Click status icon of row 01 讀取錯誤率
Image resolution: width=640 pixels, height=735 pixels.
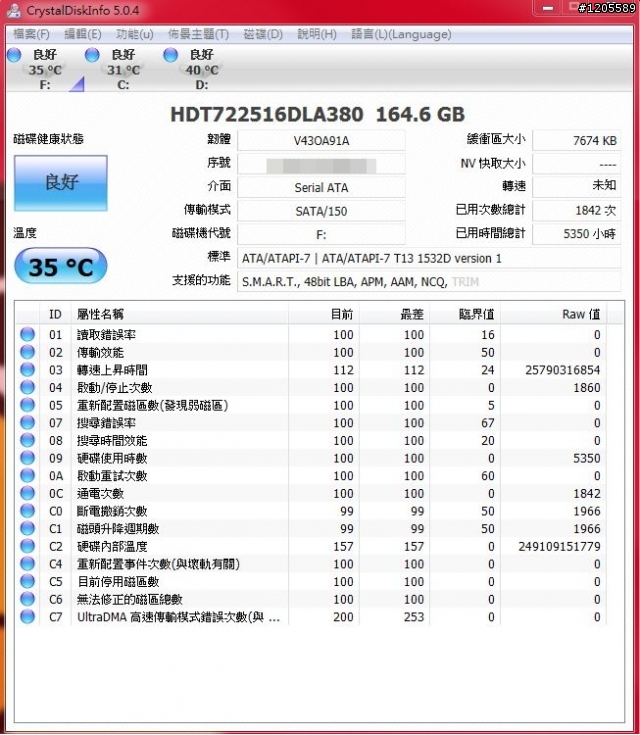click(x=28, y=334)
